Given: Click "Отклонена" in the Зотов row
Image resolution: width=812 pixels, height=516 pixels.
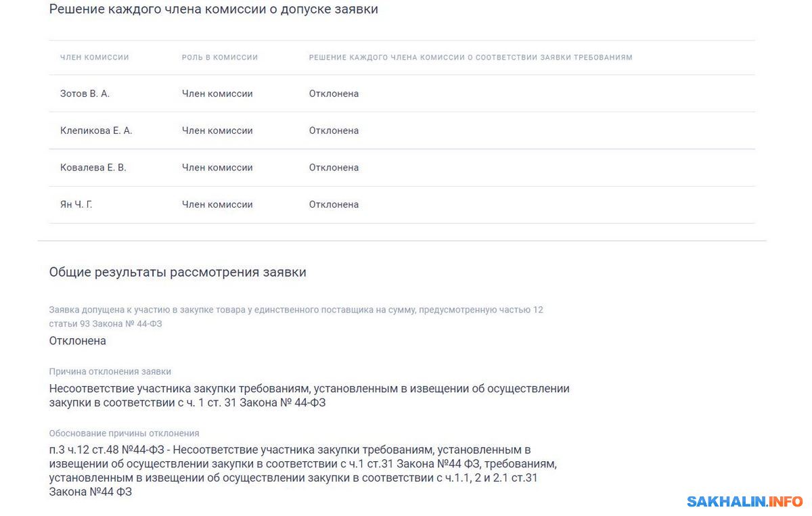Looking at the screenshot, I should click(x=334, y=94).
